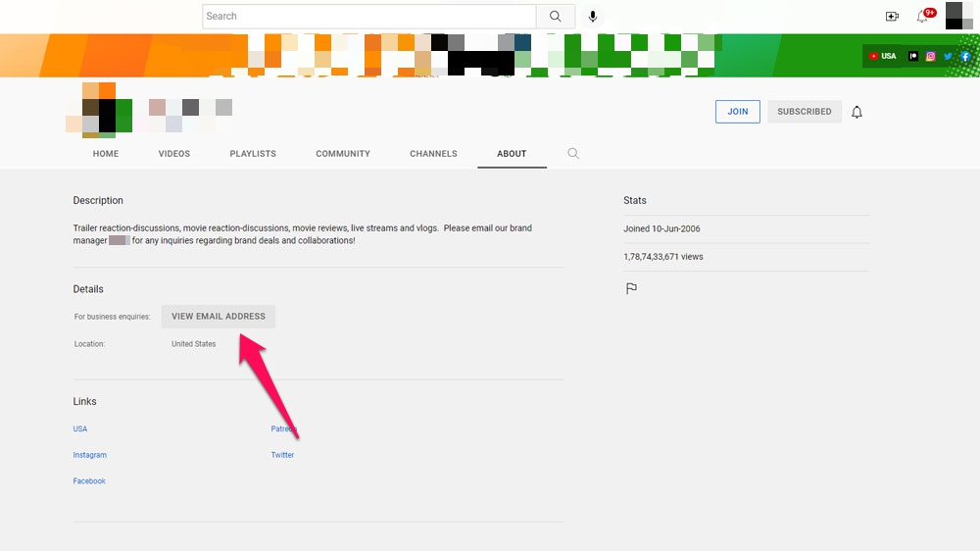980x551 pixels.
Task: Open the USA link under Links
Action: (80, 429)
